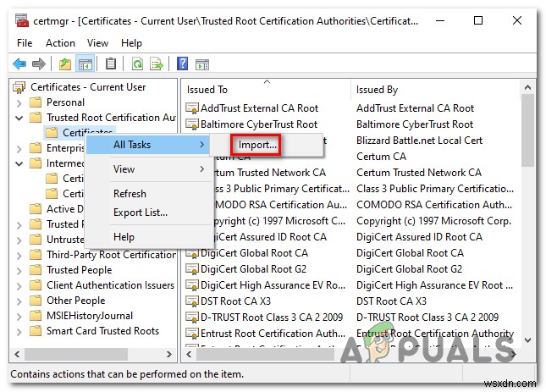Click the DigiCert Global Root G2 certificate icon

192,269
